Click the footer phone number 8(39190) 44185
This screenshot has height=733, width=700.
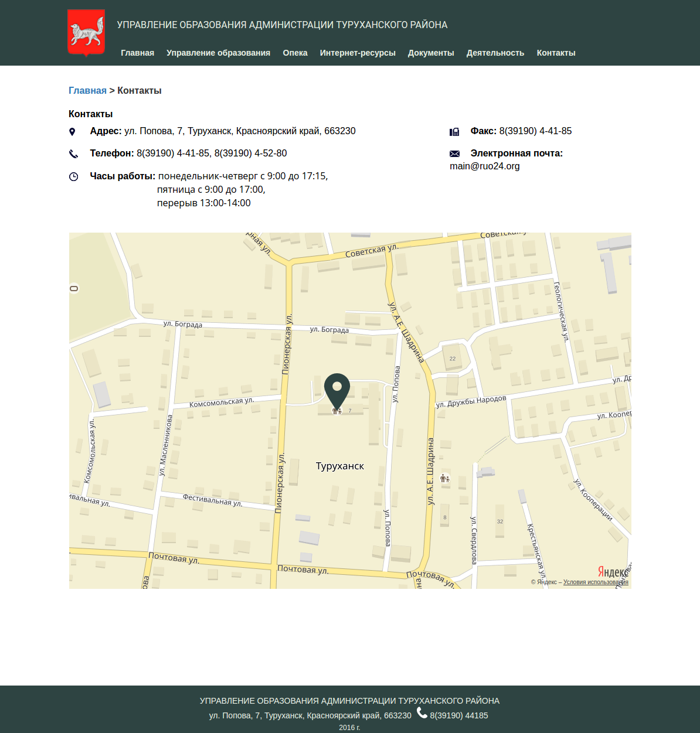coord(459,715)
